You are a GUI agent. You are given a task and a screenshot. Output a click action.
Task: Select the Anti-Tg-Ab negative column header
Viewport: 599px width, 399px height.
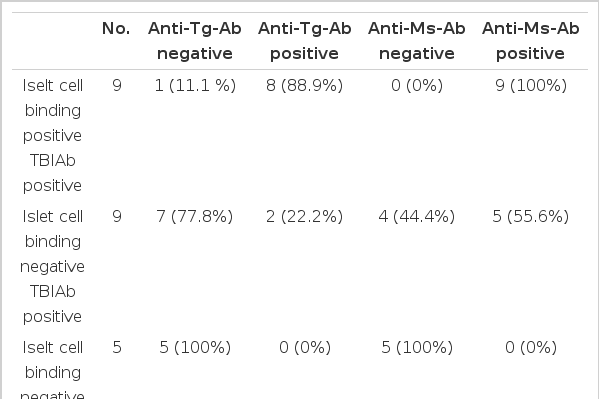pos(195,41)
